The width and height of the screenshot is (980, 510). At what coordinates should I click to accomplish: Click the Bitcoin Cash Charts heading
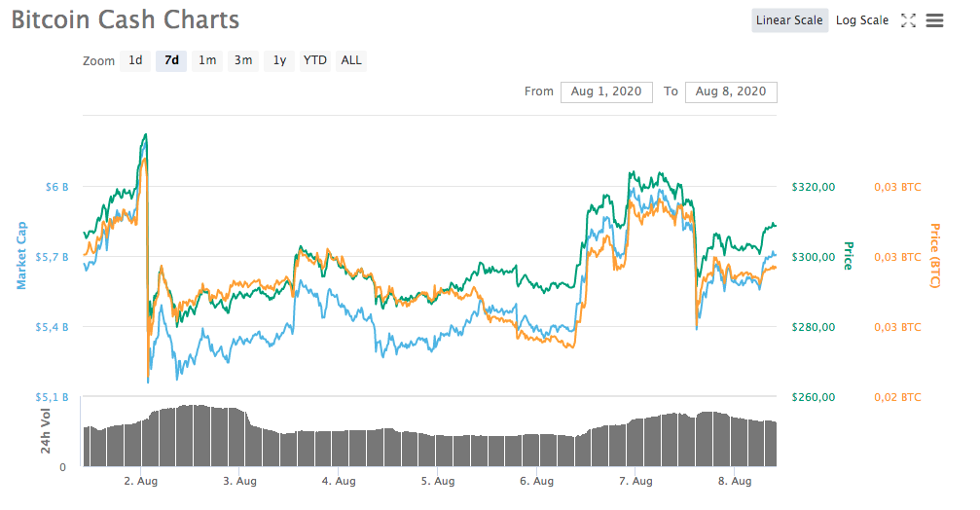(125, 20)
